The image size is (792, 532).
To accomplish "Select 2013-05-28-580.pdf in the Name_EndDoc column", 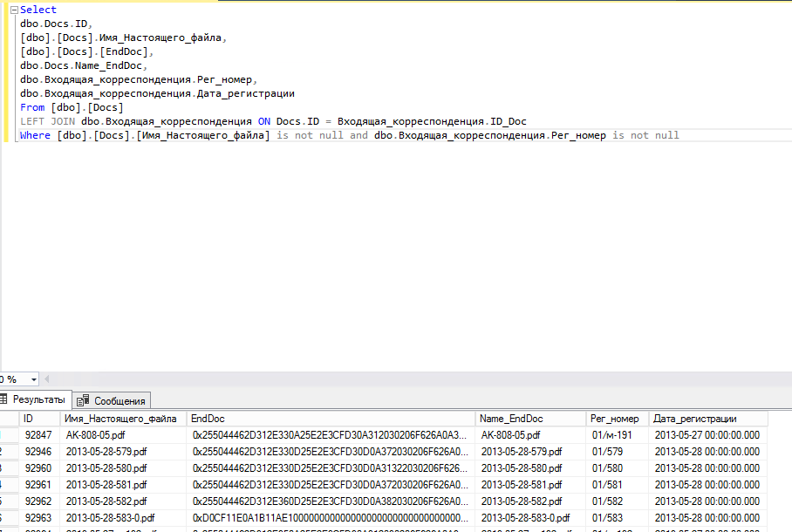I will pos(530,468).
